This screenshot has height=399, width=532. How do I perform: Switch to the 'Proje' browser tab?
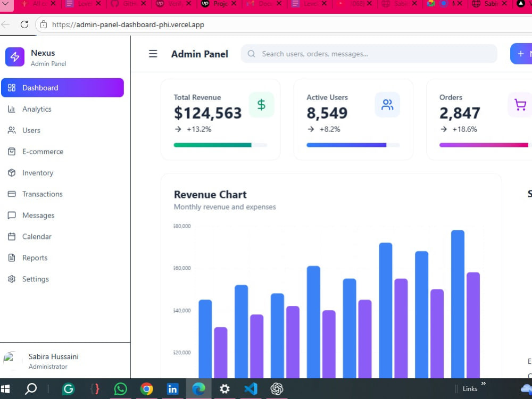pyautogui.click(x=219, y=4)
